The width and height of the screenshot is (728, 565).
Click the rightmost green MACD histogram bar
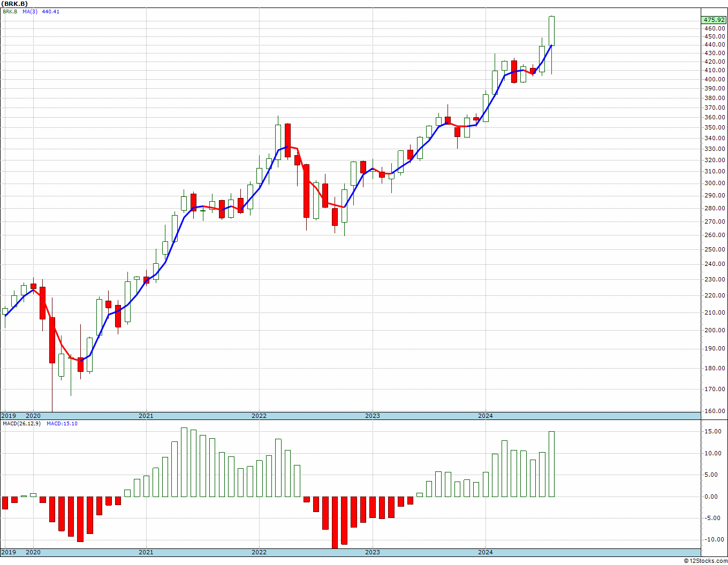tap(551, 464)
